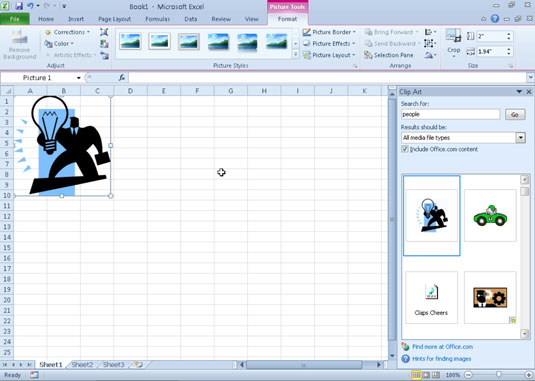Switch to the Data tab
Viewport: 535px width, 381px height.
[x=191, y=19]
